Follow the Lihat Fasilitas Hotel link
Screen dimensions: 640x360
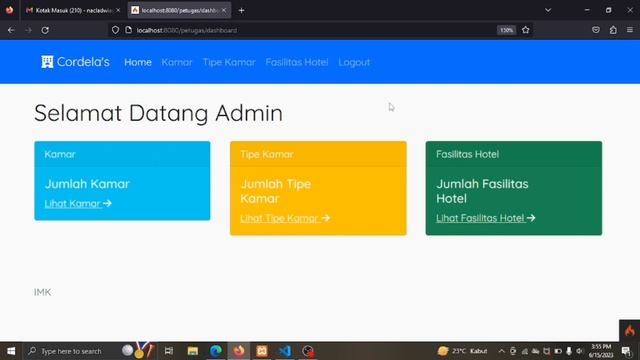pyautogui.click(x=485, y=218)
